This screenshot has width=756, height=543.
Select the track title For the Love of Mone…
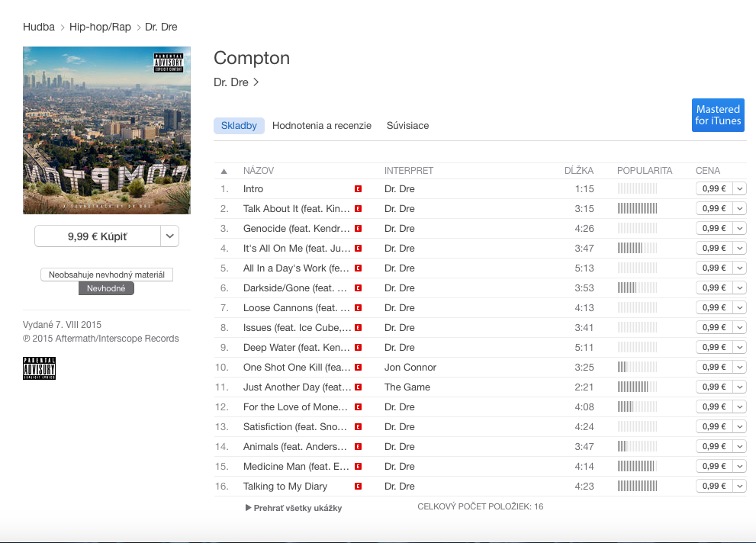(295, 407)
